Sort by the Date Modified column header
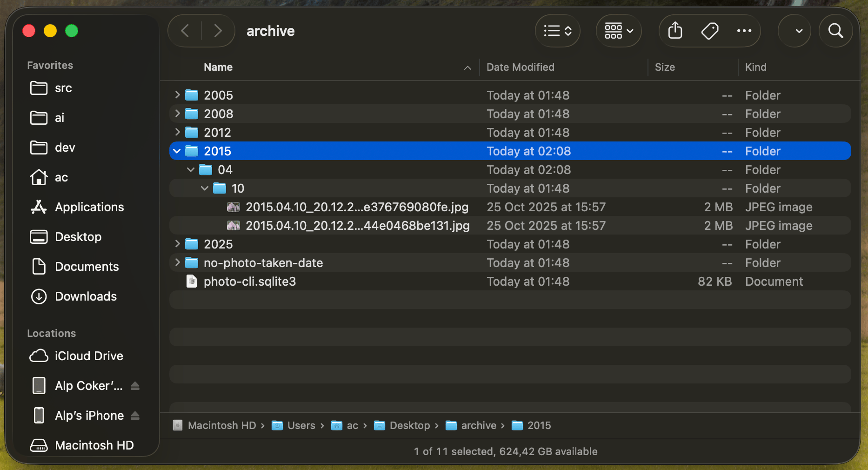 coord(520,67)
